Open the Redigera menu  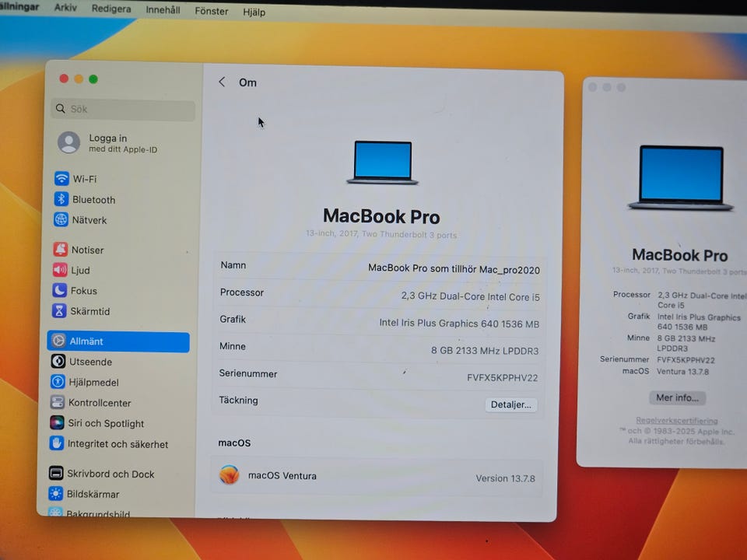pos(111,9)
